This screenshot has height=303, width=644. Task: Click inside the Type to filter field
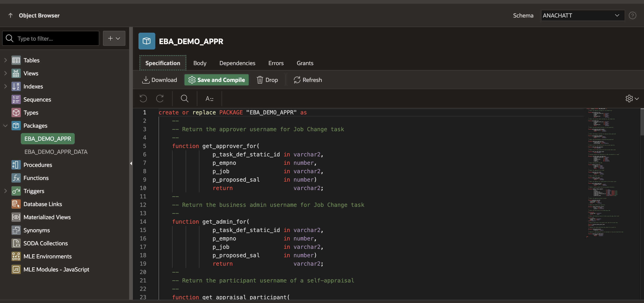point(50,38)
